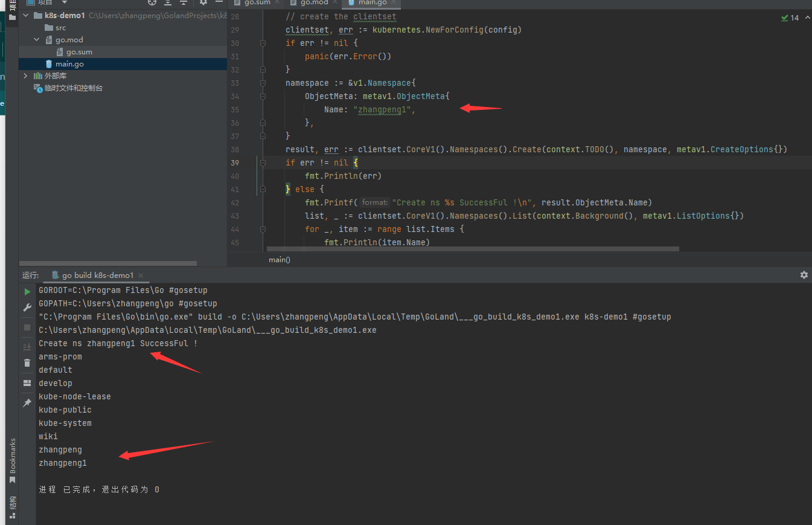This screenshot has width=812, height=525.
Task: Collapse the k8s-demo1 project root
Action: [x=25, y=16]
